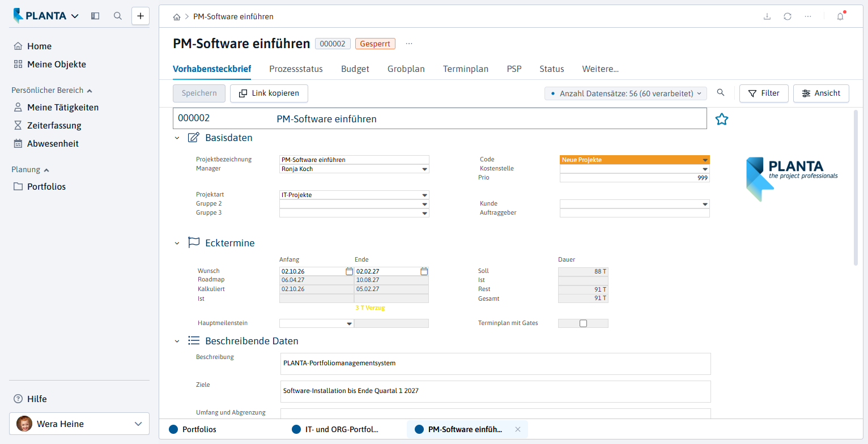Switch to the Prozessstatus tab
The width and height of the screenshot is (868, 444).
click(296, 69)
